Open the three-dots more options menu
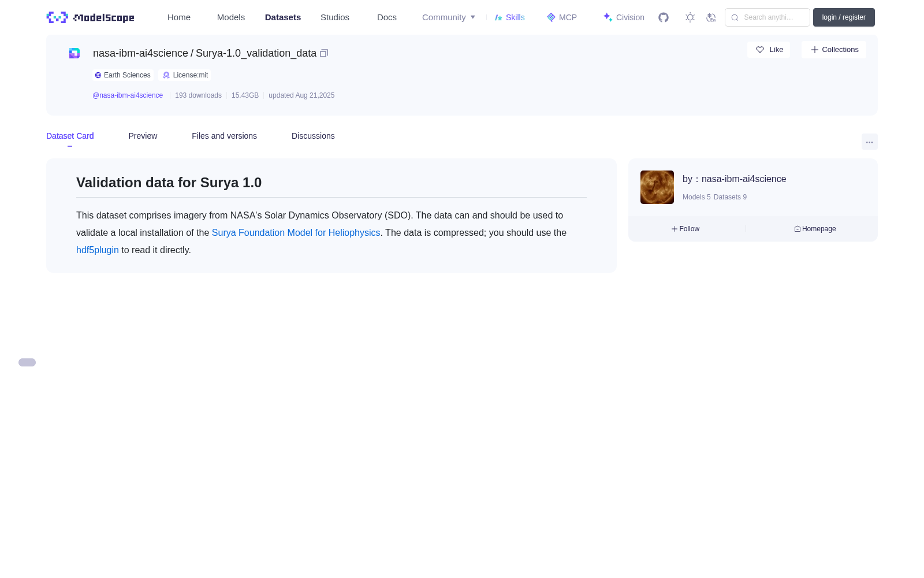The height and width of the screenshot is (578, 924). (870, 142)
